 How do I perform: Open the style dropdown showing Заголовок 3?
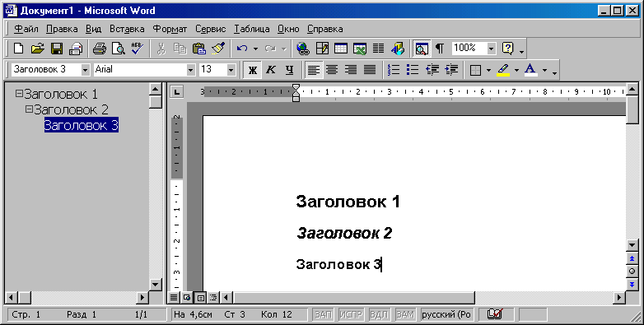click(x=85, y=70)
